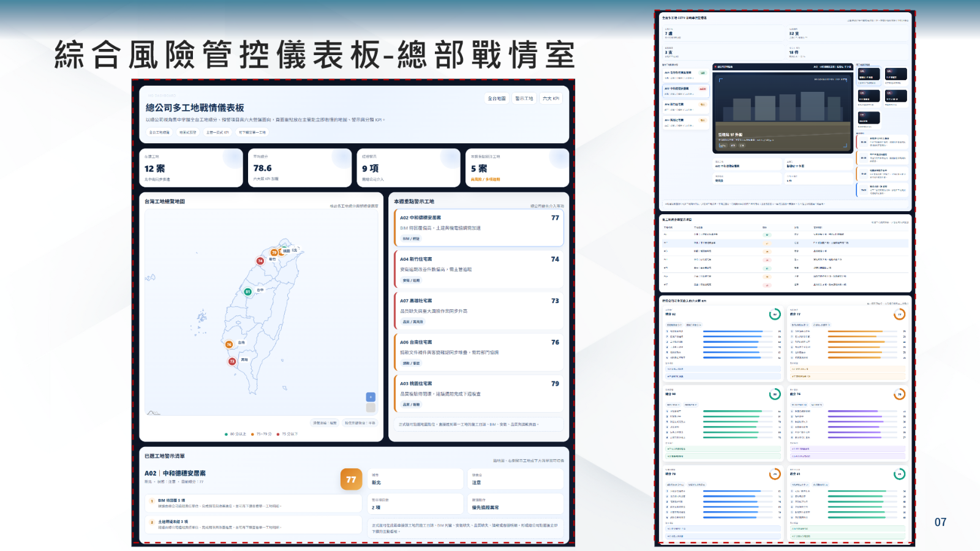Open the A07 高雄社宅案 alert card
This screenshot has width=980, height=551.
479,311
